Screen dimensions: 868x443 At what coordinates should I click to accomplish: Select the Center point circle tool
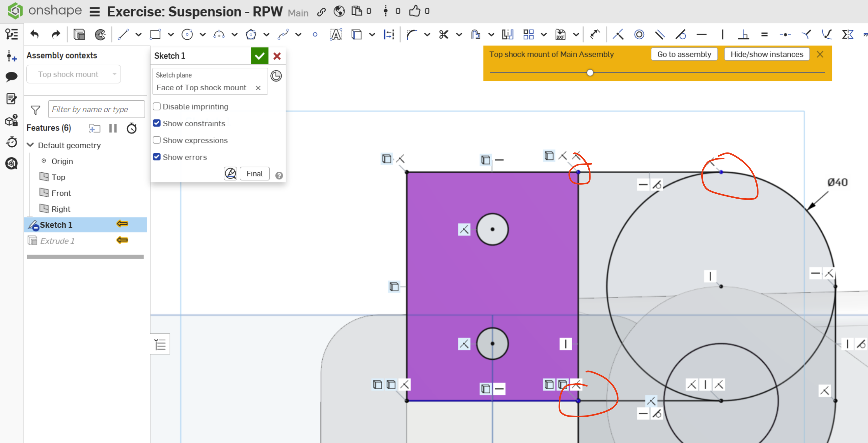pos(187,34)
